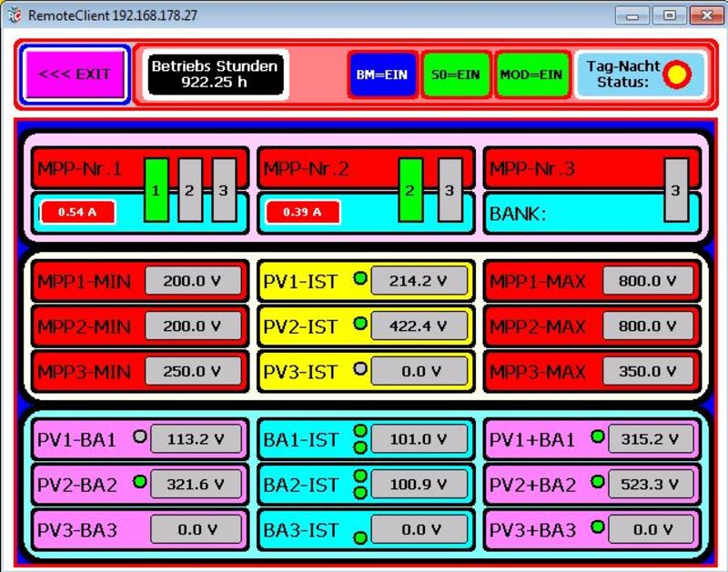
Task: Select gray bank 3 in MPP-Nr.3
Action: (x=675, y=189)
